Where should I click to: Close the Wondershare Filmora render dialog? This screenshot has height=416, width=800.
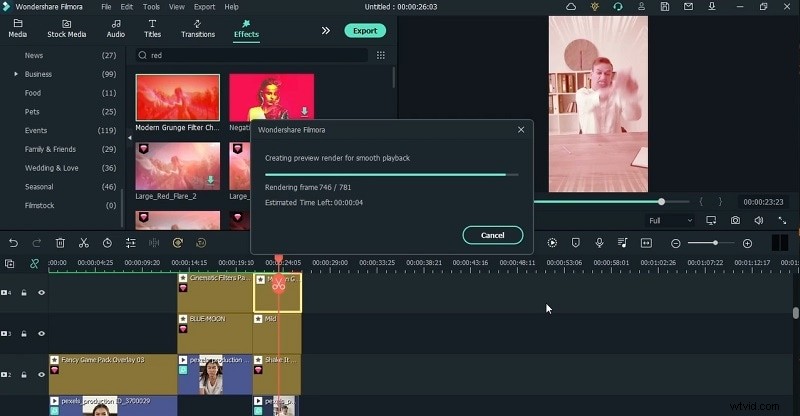[521, 130]
